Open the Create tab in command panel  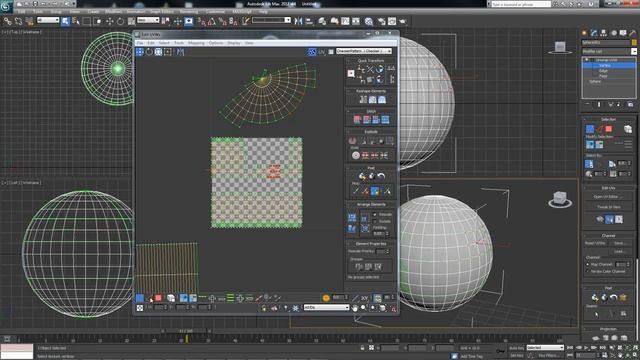point(584,33)
